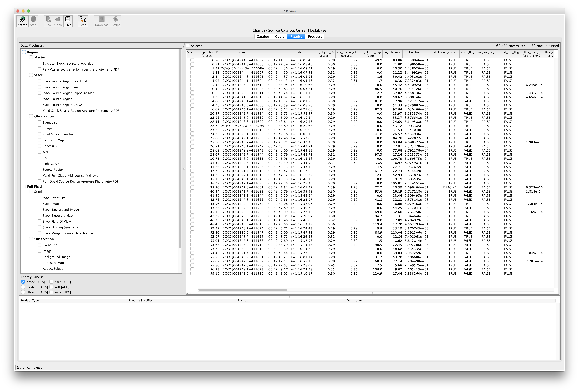Sort by the separation column arrow

coord(216,52)
